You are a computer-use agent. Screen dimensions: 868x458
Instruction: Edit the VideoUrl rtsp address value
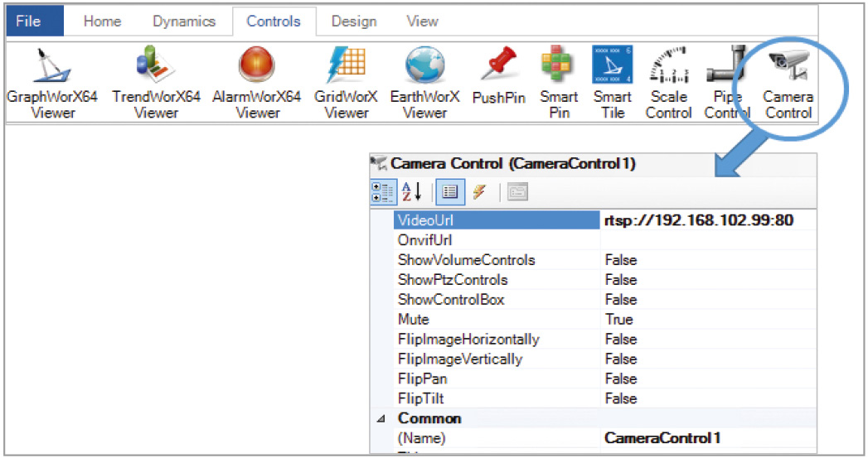click(708, 220)
